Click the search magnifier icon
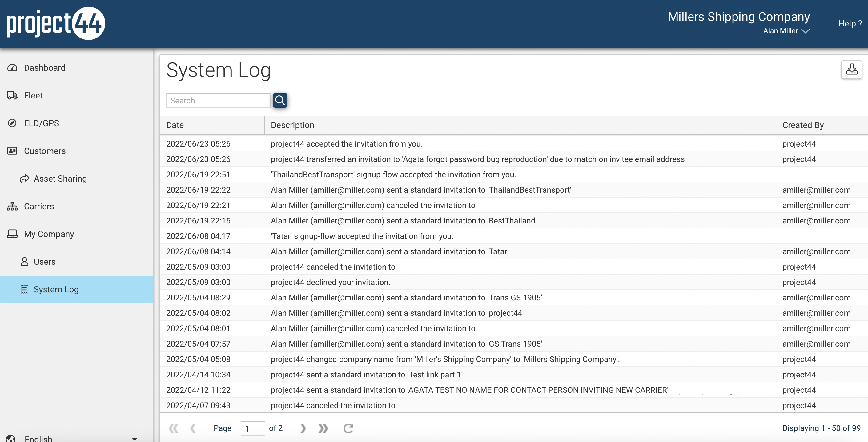The height and width of the screenshot is (442, 868). click(280, 100)
